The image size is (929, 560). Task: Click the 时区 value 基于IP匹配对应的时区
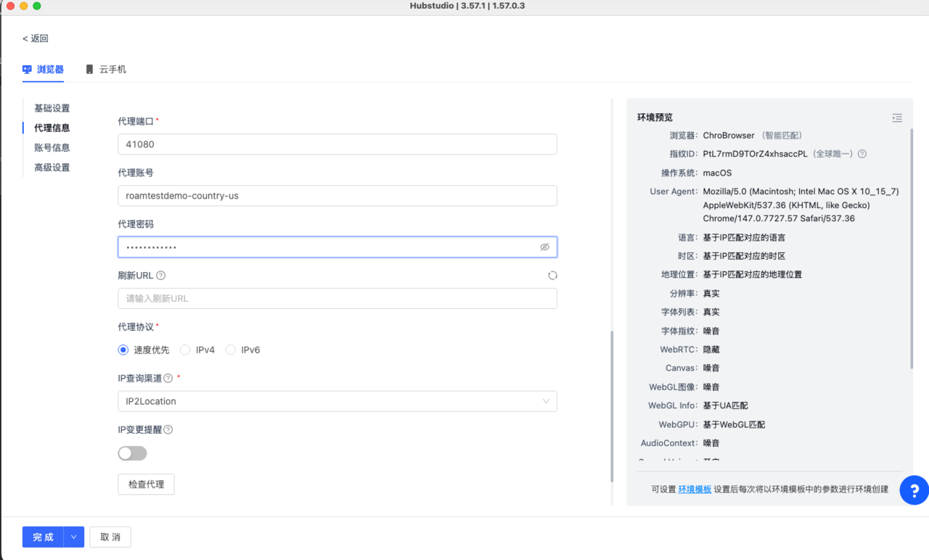click(x=744, y=256)
